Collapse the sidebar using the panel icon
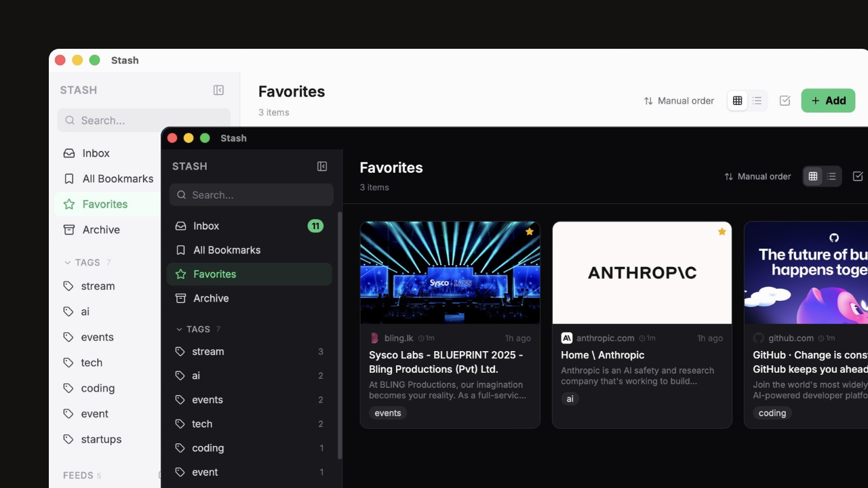Viewport: 868px width, 488px height. tap(321, 166)
